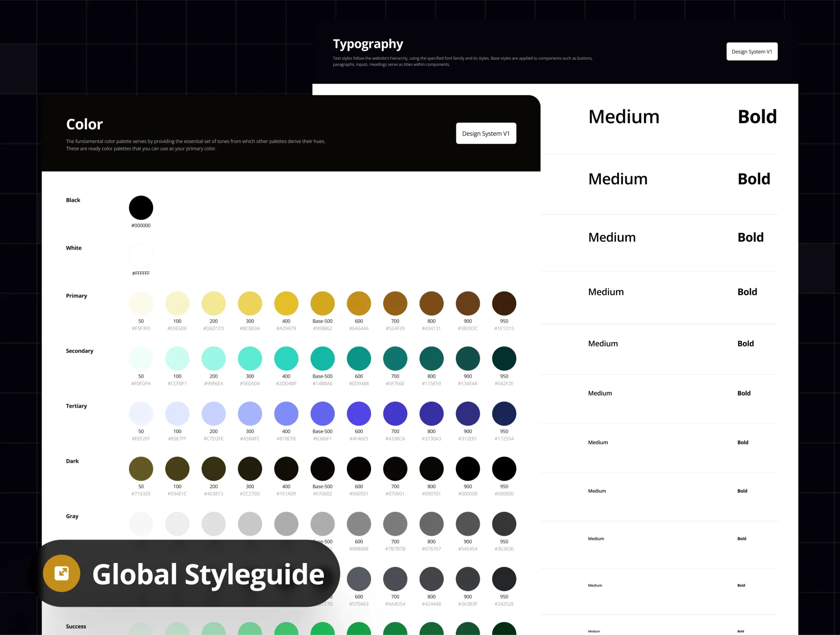Select the Dark 50 swatch
Screen dimensions: 840x635
141,469
